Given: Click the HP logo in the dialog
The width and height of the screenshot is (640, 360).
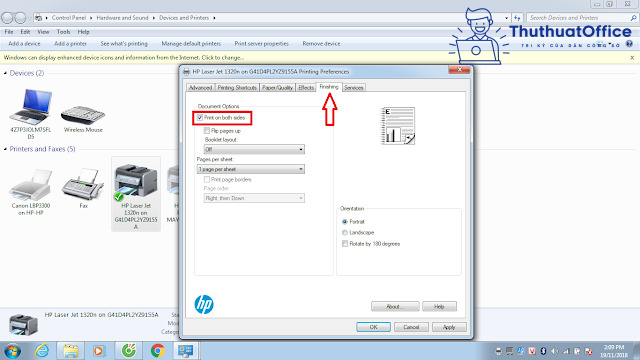Looking at the screenshot, I should [x=204, y=304].
